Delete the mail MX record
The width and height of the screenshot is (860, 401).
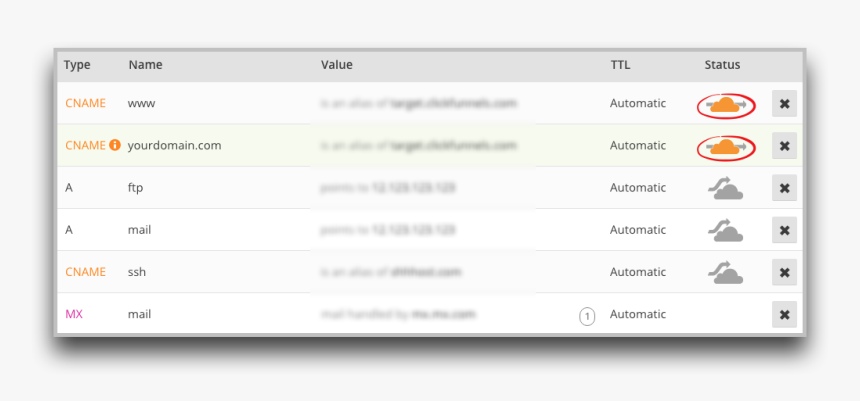784,315
